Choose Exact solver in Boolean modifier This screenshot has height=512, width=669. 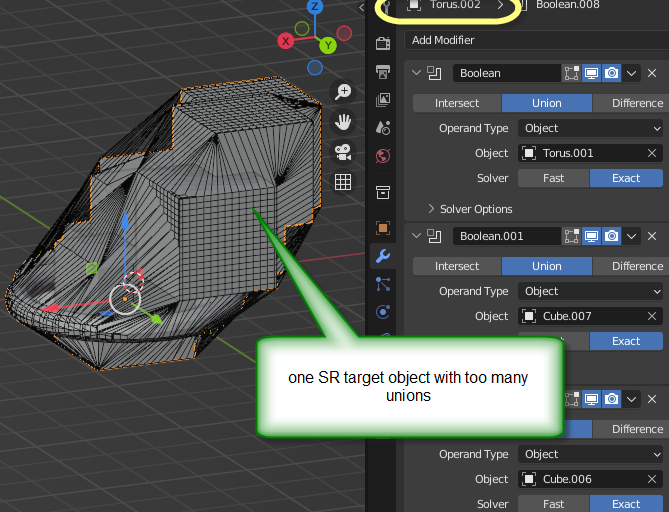pos(626,178)
